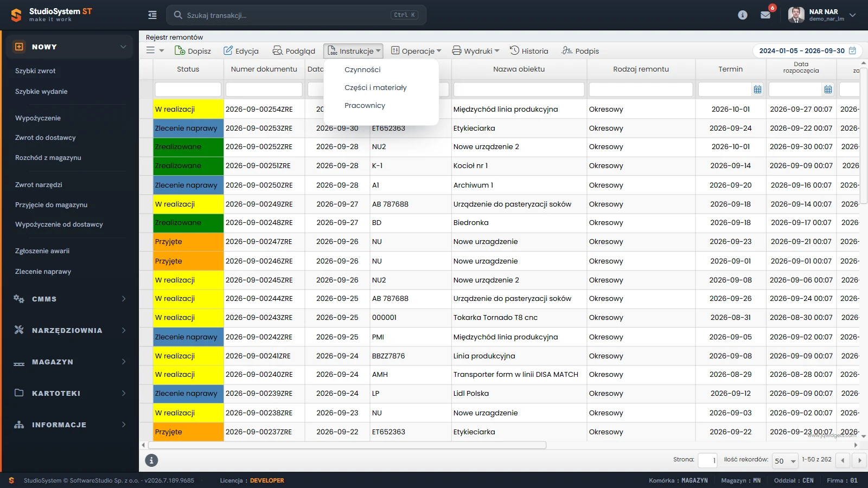The height and width of the screenshot is (488, 868).
Task: Click the Edycja toolbar button
Action: 241,51
